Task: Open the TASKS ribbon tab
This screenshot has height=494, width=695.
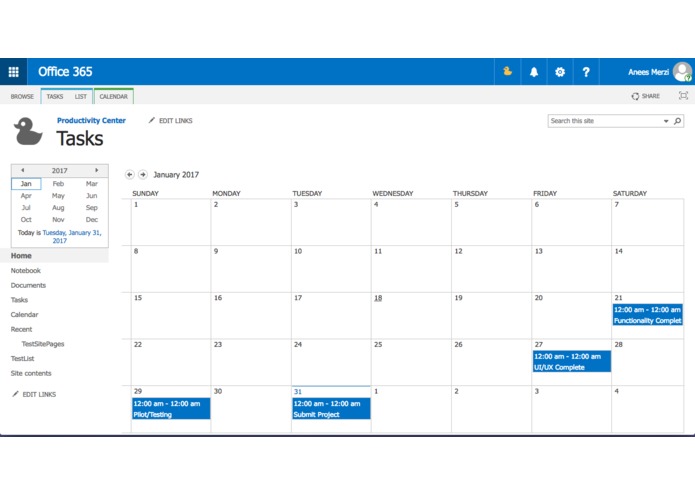Action: coord(55,97)
